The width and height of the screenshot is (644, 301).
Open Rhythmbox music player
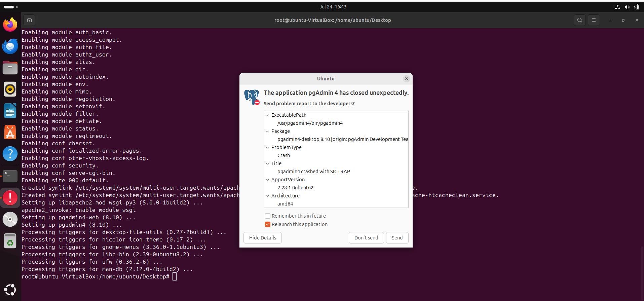10,89
